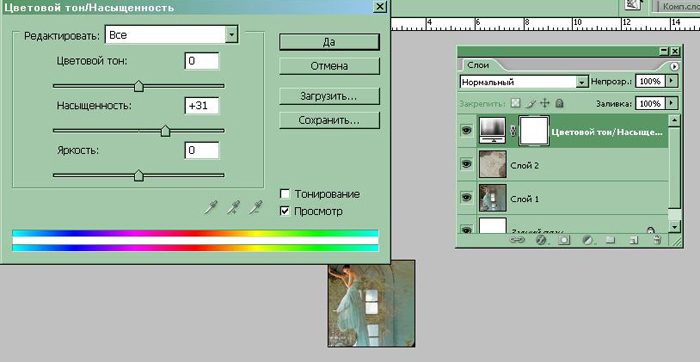Image resolution: width=700 pixels, height=362 pixels.
Task: Enable the Тонирование checkbox
Action: click(284, 194)
